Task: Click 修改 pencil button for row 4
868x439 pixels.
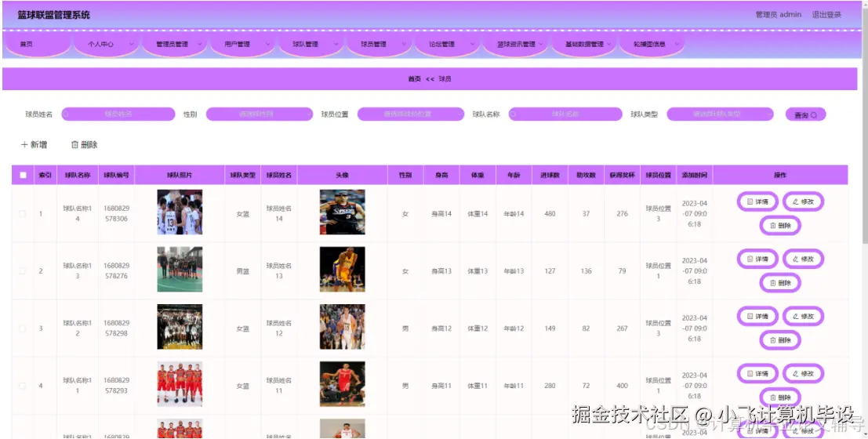Action: coord(803,373)
